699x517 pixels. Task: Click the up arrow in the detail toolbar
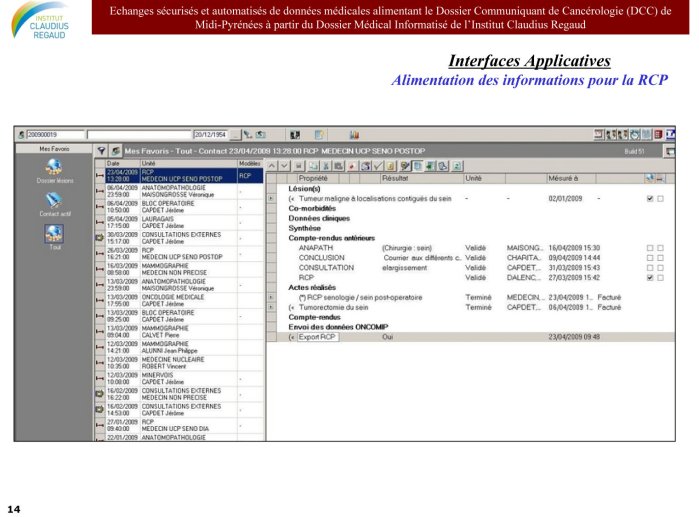tap(271, 166)
